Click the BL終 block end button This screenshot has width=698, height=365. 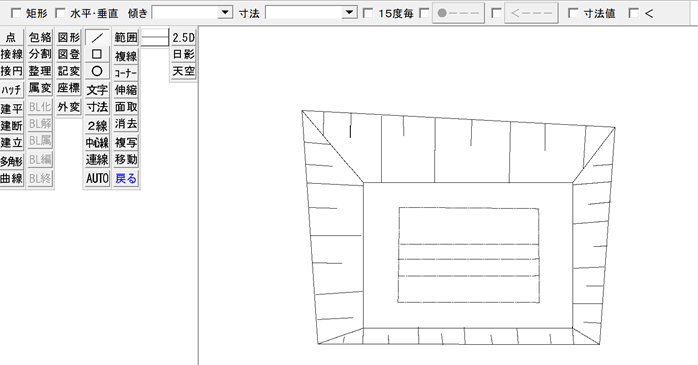coord(40,178)
